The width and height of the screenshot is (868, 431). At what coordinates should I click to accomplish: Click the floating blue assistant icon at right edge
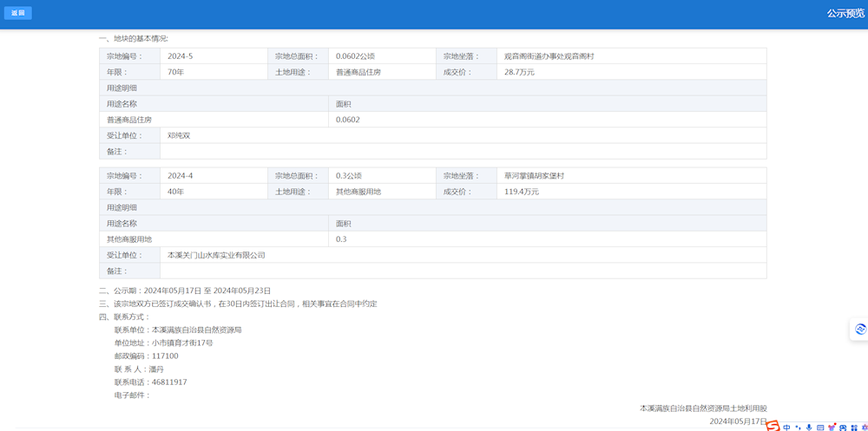[x=859, y=329]
